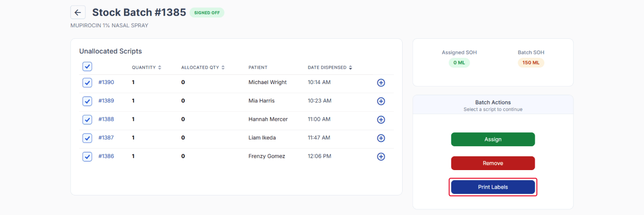Click the 10:23 AM dispensed time
This screenshot has height=215, width=644.
click(320, 101)
